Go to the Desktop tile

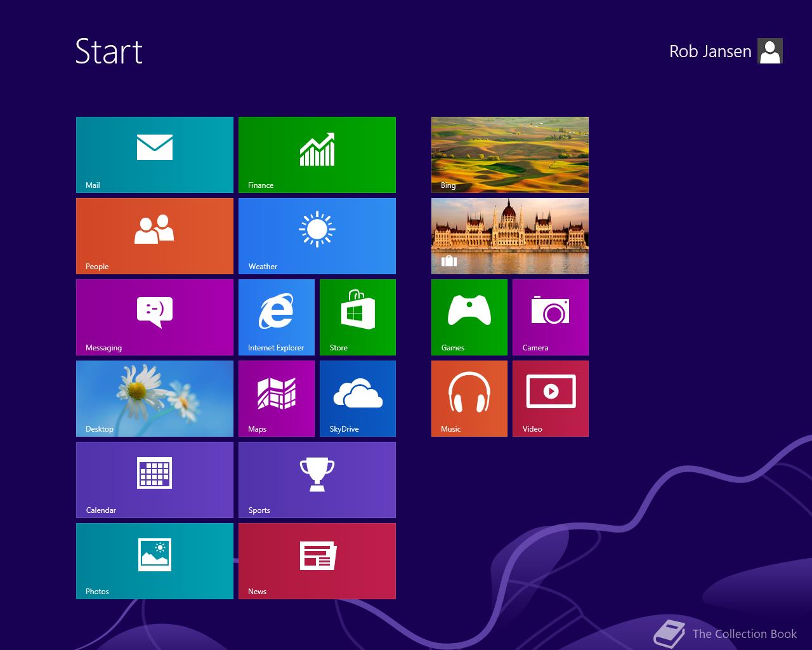coord(155,399)
